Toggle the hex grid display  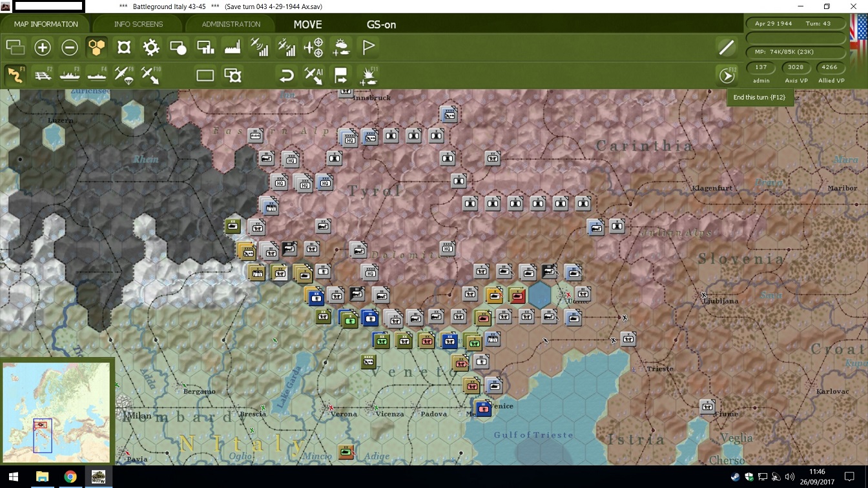click(97, 47)
